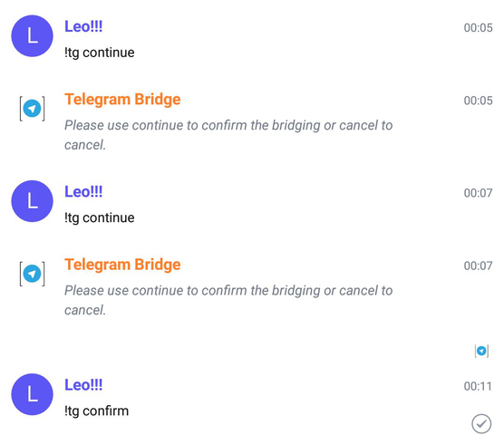This screenshot has height=435, width=504.
Task: Click the first 'Please use continue to confirm' notice
Action: [228, 135]
